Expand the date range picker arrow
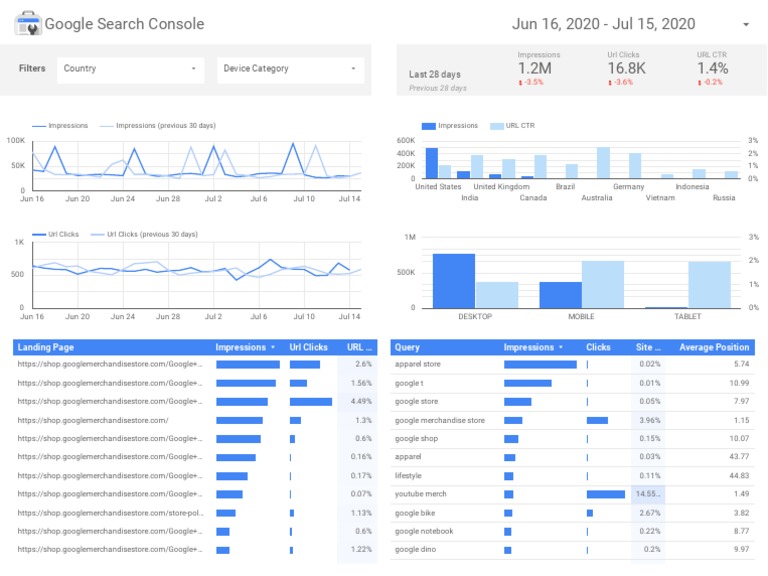The width and height of the screenshot is (768, 576). 745,24
